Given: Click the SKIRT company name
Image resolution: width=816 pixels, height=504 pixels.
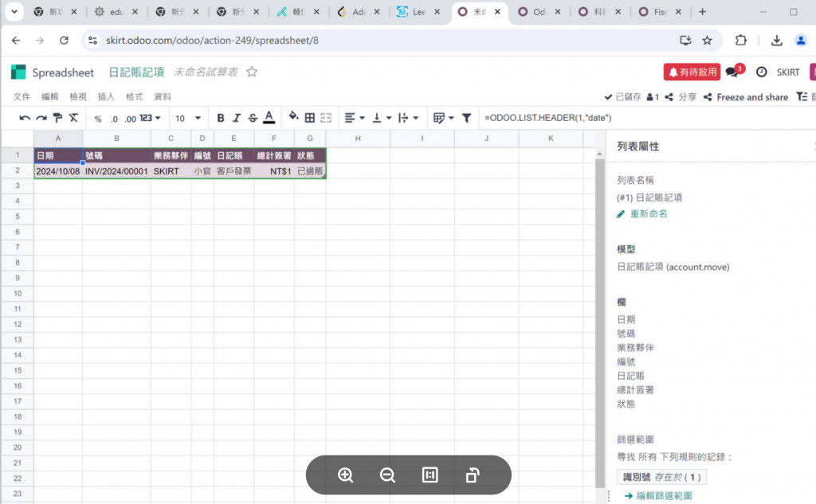Looking at the screenshot, I should click(788, 72).
